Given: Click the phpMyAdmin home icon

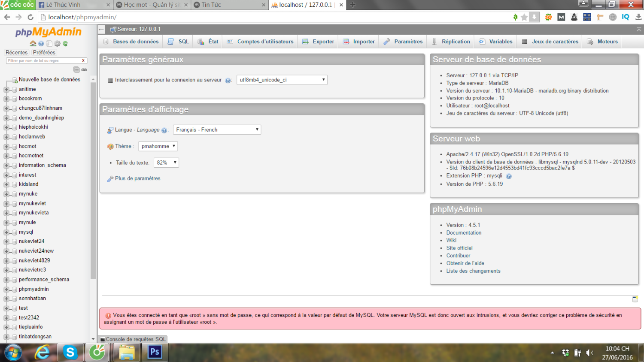Looking at the screenshot, I should click(x=33, y=44).
